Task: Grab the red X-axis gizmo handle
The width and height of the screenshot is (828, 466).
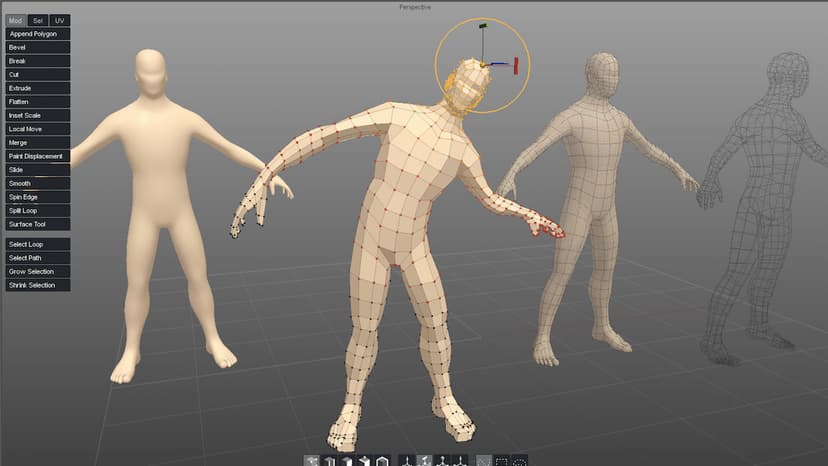Action: click(x=515, y=66)
